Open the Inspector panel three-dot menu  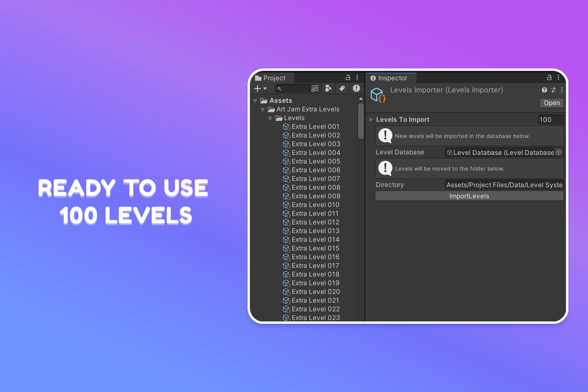558,77
